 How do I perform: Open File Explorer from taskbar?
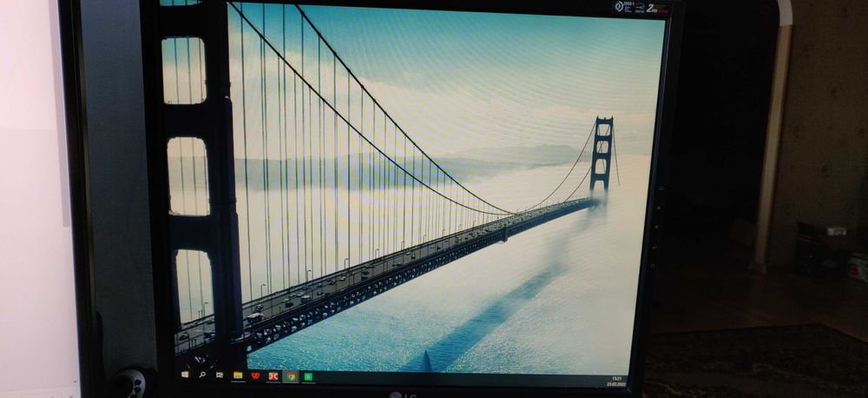238,375
